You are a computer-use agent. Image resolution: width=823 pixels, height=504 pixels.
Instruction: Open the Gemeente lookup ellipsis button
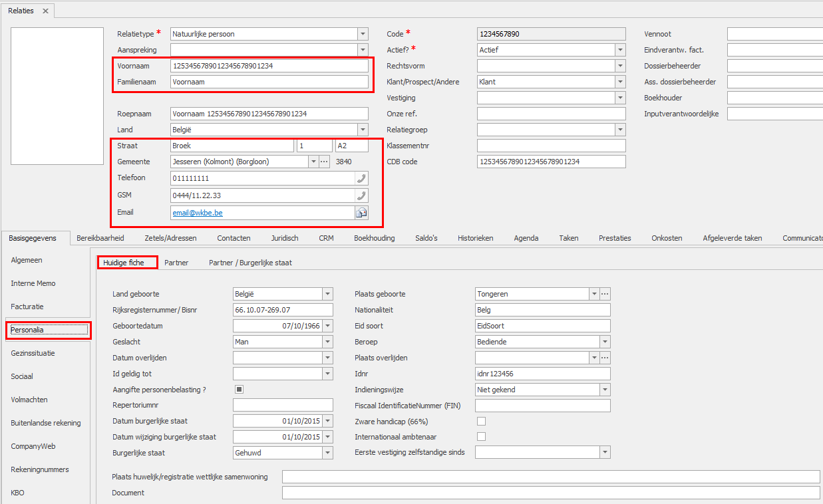coord(324,162)
